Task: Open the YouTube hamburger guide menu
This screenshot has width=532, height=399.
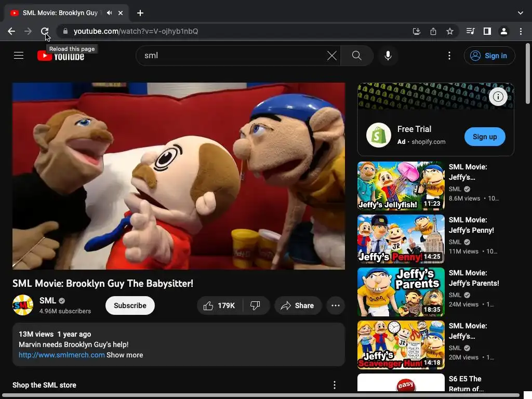Action: [x=19, y=55]
